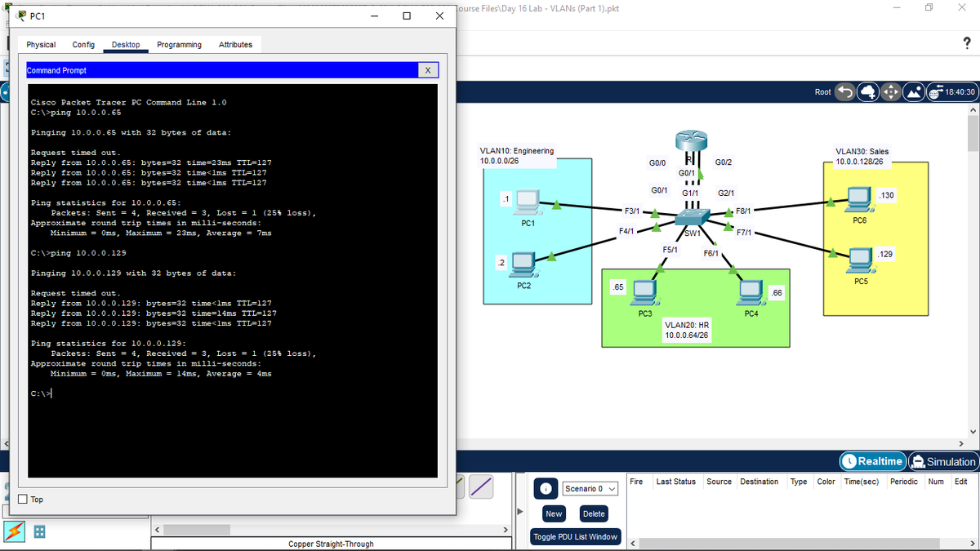Toggle PDU List Window

[x=576, y=536]
